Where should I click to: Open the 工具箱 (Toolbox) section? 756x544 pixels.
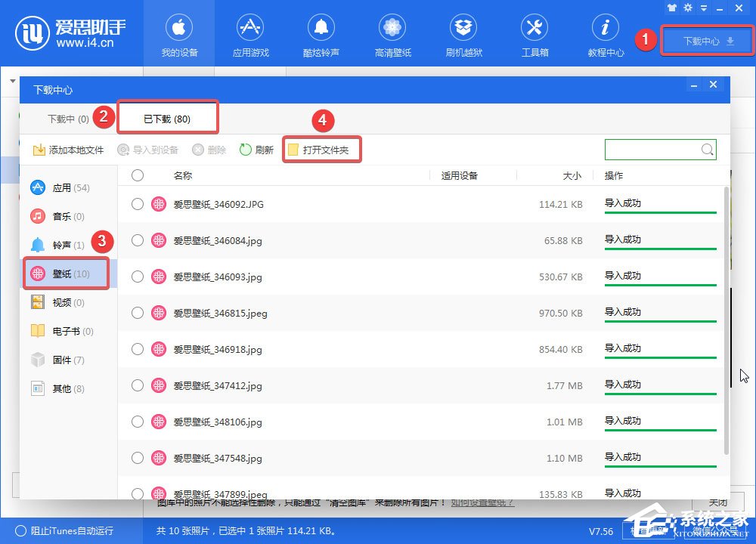[x=534, y=34]
